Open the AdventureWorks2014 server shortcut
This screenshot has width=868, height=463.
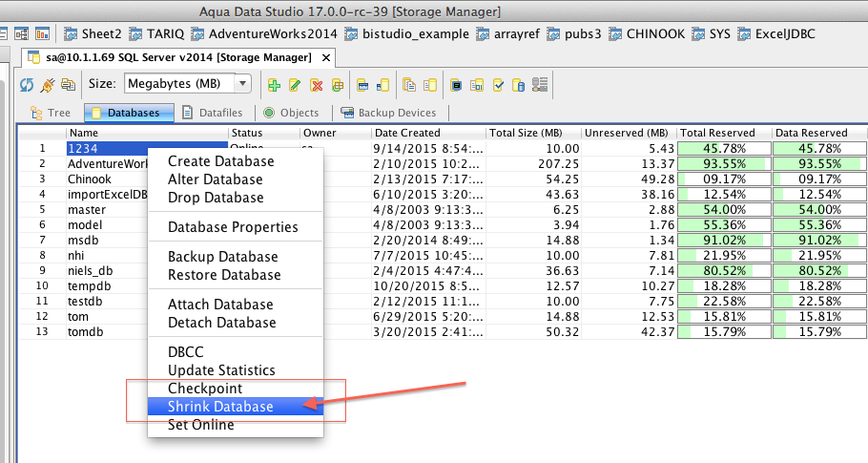[264, 33]
